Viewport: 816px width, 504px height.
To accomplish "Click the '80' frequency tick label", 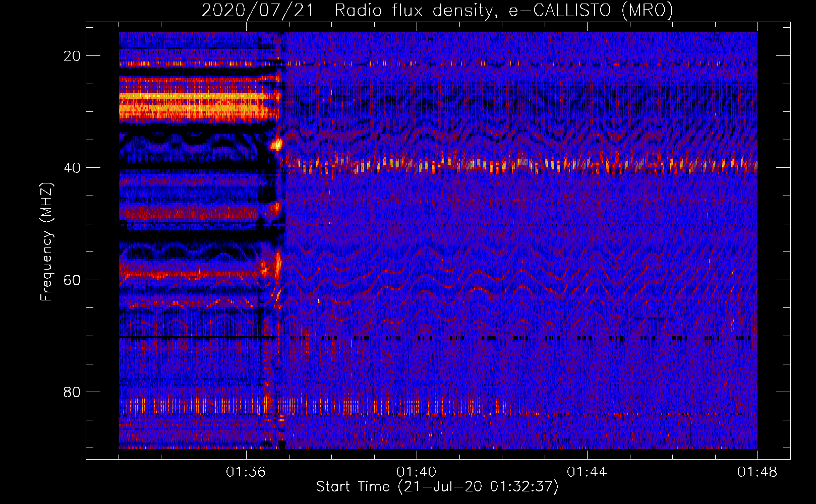I will click(x=72, y=392).
